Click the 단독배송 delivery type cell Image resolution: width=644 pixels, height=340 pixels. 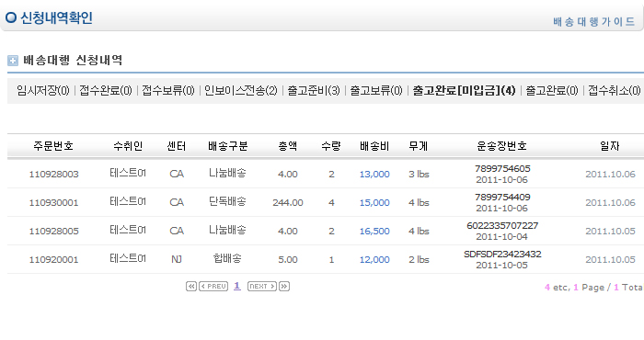point(227,202)
